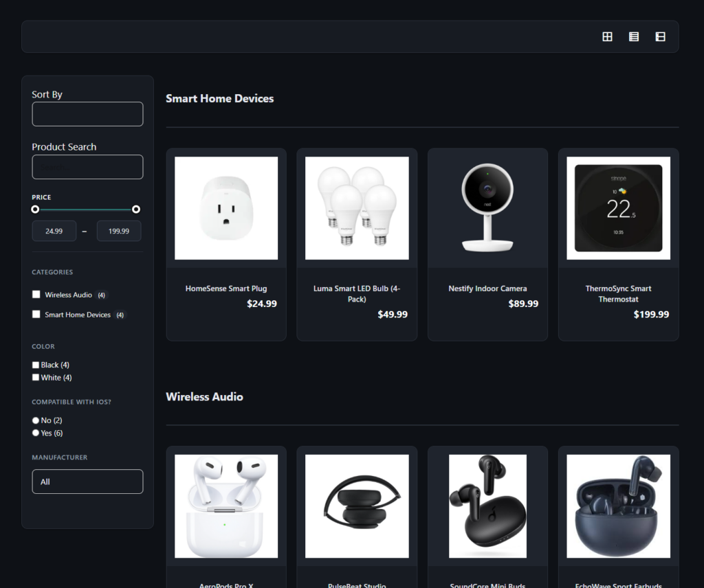Open AeroPods Pro X earbuds image
The height and width of the screenshot is (588, 704).
click(226, 506)
